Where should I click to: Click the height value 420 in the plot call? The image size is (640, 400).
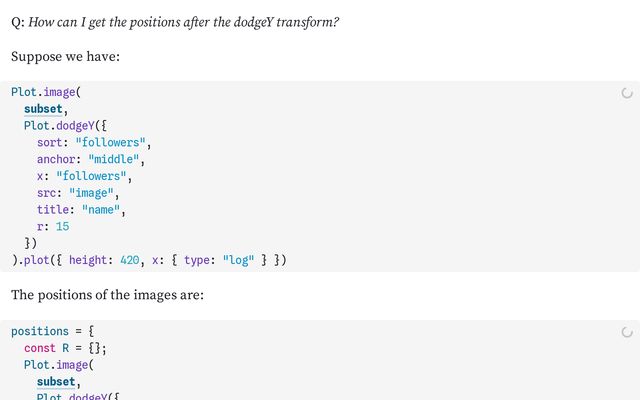(130, 260)
